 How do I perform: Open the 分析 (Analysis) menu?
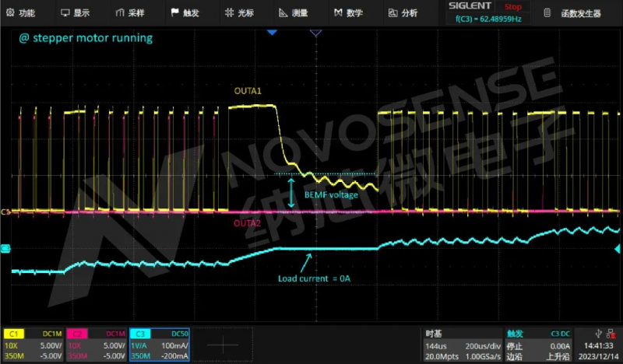tap(403, 12)
